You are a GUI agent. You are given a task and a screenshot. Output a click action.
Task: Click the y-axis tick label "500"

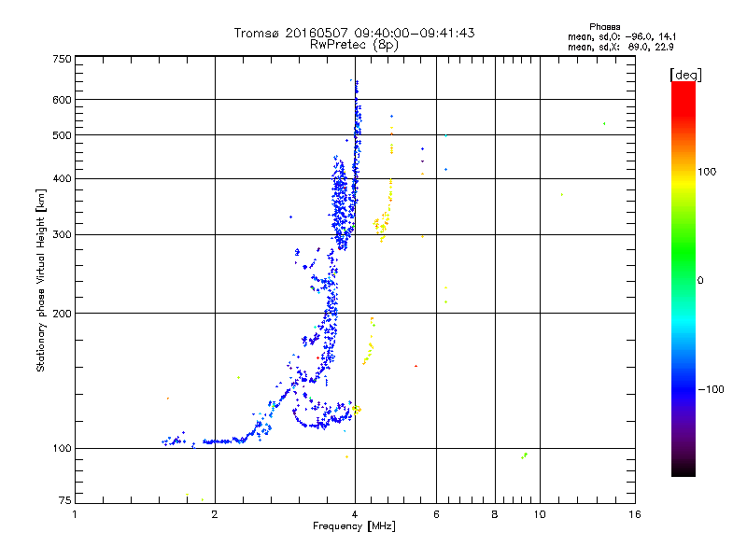point(62,135)
